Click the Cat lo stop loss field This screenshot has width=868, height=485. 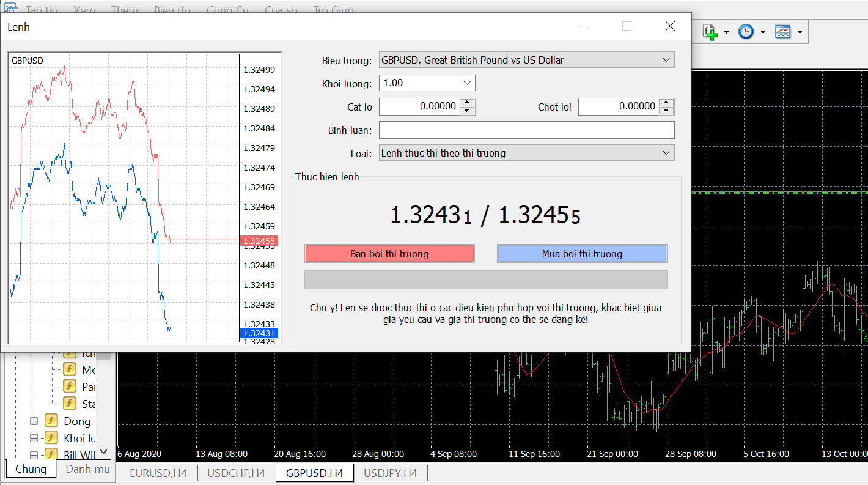point(419,106)
